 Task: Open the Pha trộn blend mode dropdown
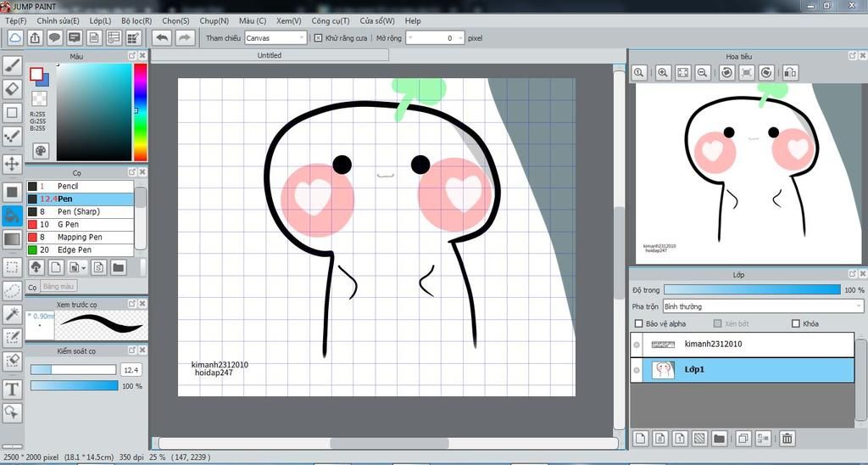tap(763, 306)
